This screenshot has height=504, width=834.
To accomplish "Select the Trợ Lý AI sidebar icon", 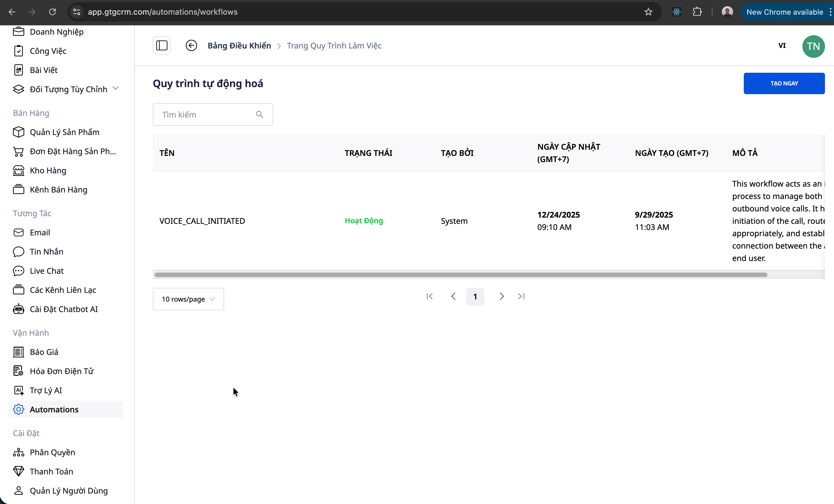I will (x=18, y=390).
